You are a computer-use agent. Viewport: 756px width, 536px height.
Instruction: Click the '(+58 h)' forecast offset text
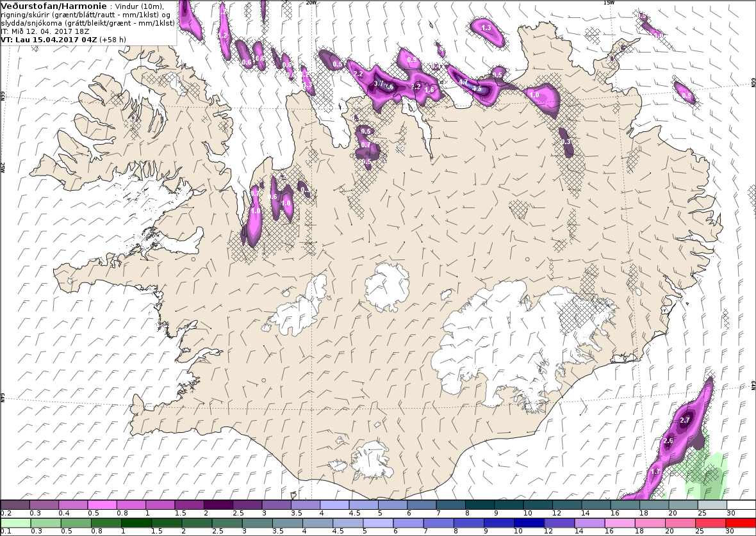(x=113, y=40)
